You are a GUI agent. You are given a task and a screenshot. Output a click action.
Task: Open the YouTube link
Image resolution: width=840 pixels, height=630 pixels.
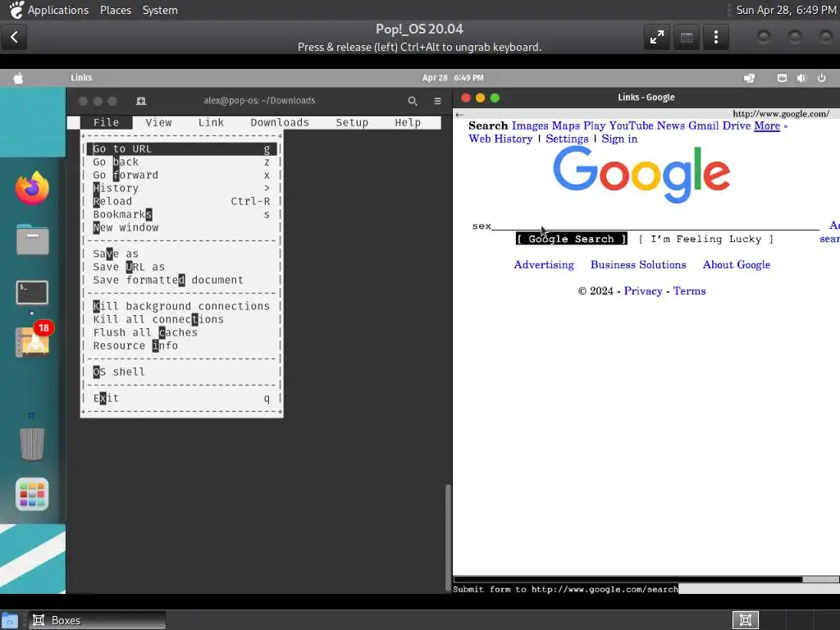click(631, 126)
